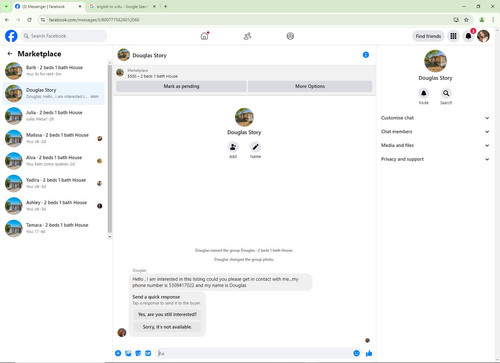Attach a photo file in the composer
Image resolution: width=500 pixels, height=363 pixels.
128,353
